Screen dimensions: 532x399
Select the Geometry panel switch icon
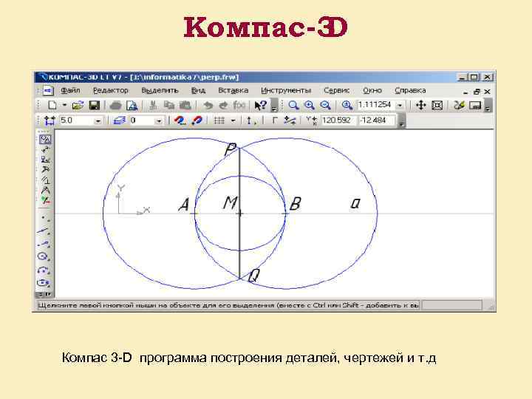click(x=45, y=140)
